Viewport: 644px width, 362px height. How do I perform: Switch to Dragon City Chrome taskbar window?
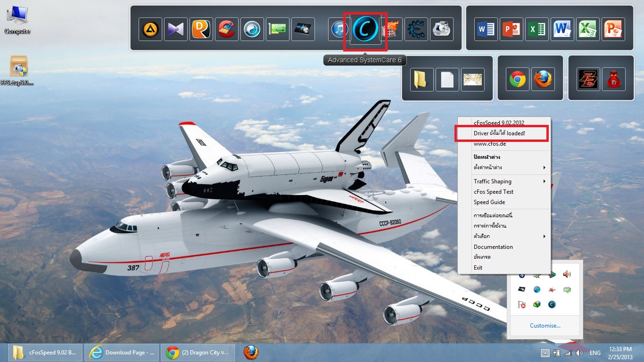tap(198, 353)
